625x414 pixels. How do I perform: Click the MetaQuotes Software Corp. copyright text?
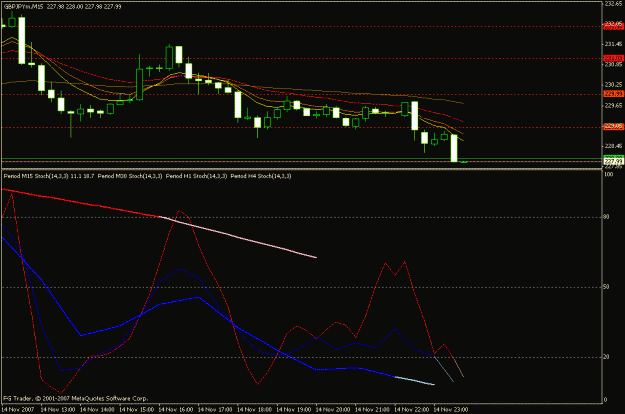point(76,398)
